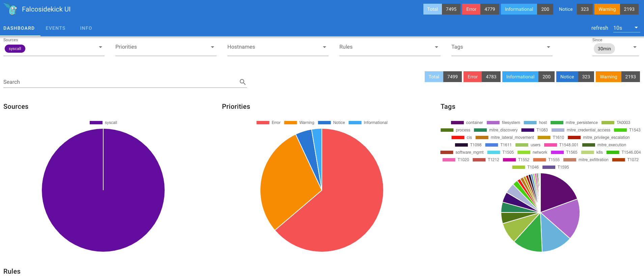Click the header Total 7495 badge

442,9
